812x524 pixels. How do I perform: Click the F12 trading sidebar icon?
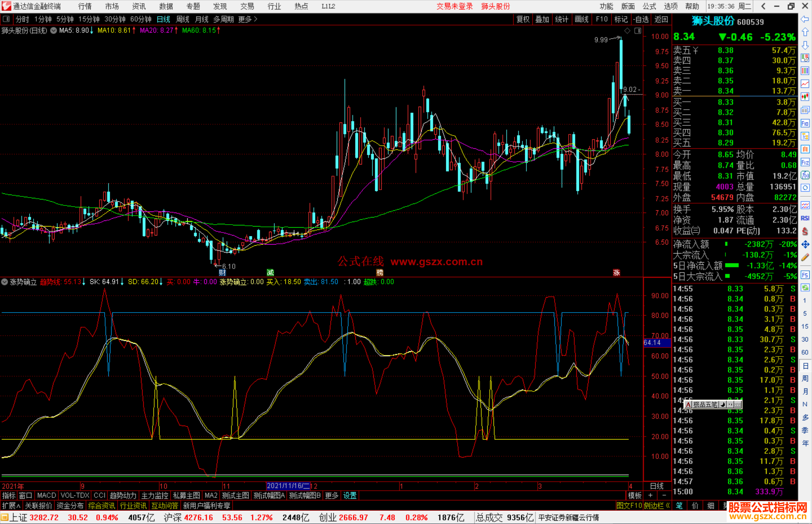[805, 162]
